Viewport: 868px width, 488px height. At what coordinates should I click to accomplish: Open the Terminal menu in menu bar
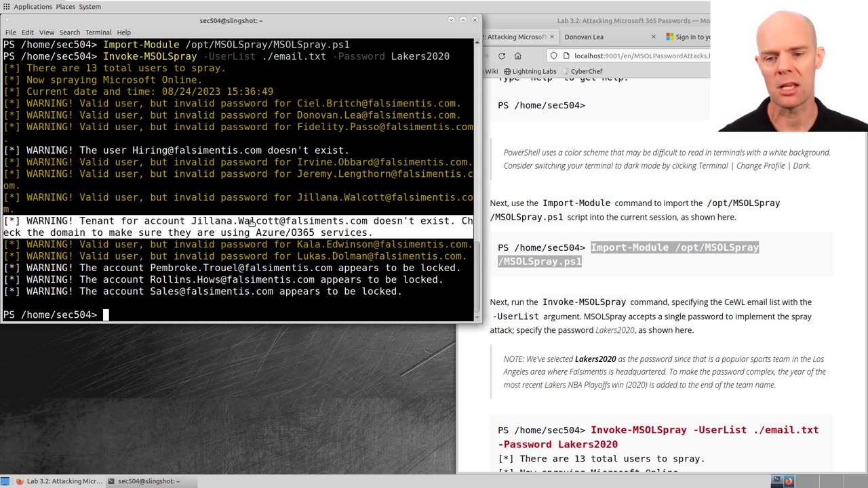(x=98, y=32)
